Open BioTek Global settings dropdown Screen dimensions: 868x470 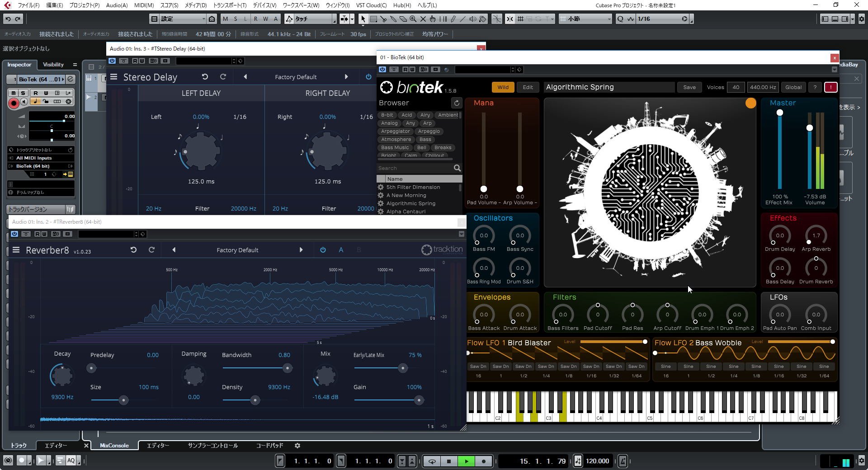793,87
